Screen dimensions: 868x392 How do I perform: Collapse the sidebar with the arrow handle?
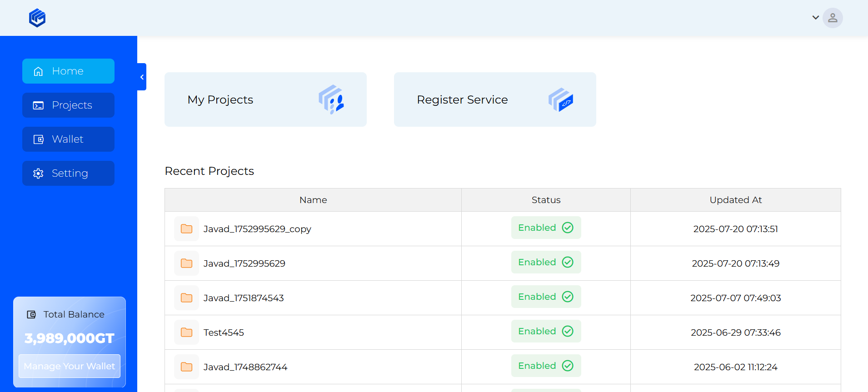[142, 77]
